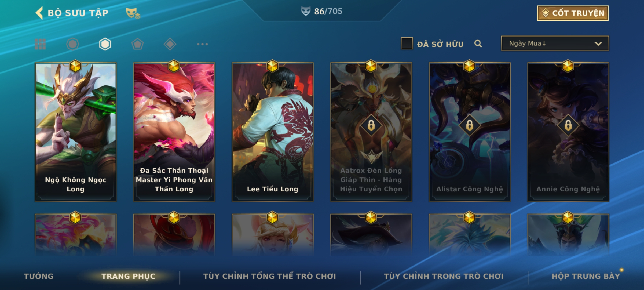This screenshot has height=290, width=644.
Task: Select the all-rarities grid filter icon
Action: tap(40, 44)
